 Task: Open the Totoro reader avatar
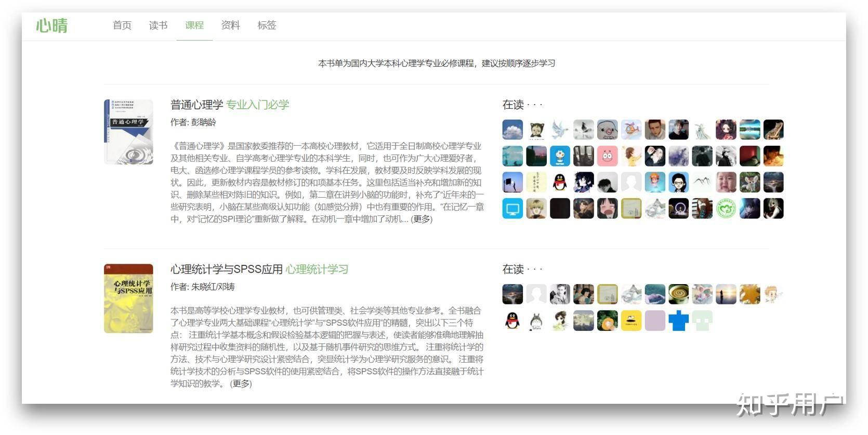536,321
